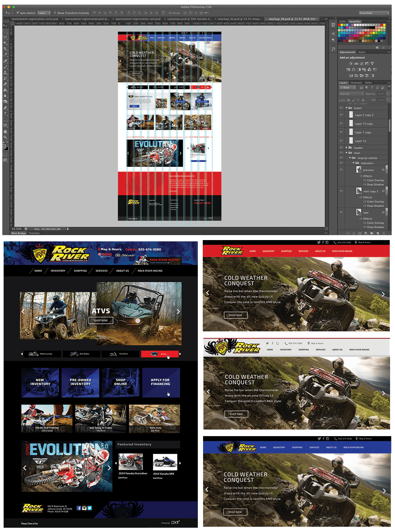Collapse the footer group triangle
This screenshot has width=395, height=532.
pos(346,108)
